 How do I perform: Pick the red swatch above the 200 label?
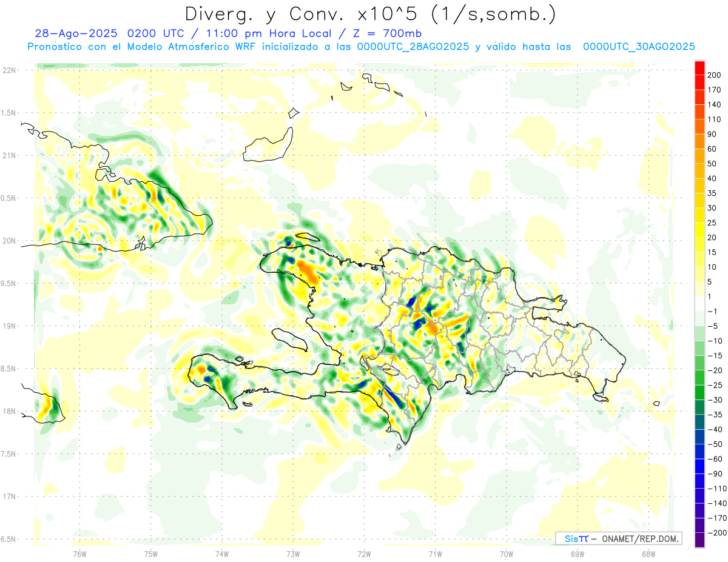click(700, 67)
